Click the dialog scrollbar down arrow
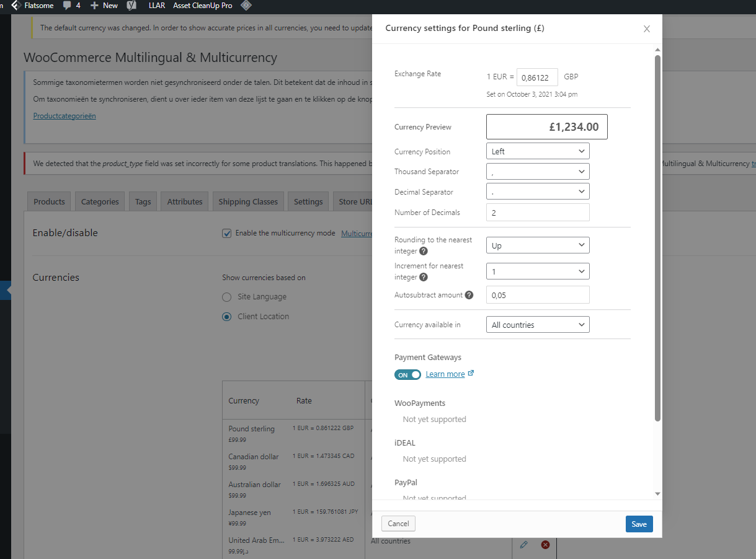Screen dimensions: 756x559 click(658, 493)
